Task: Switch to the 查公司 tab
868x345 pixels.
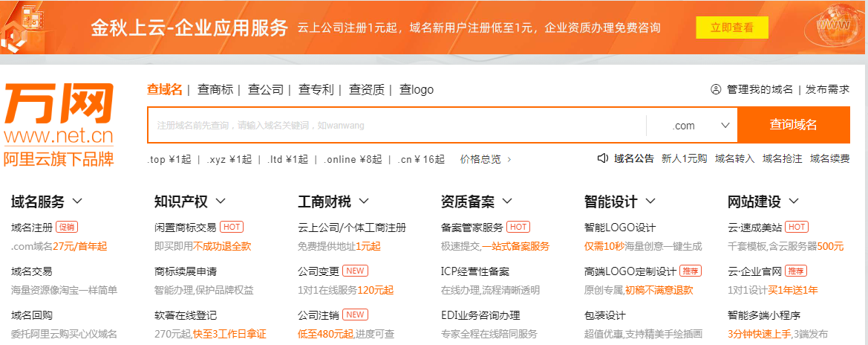Action: 266,89
